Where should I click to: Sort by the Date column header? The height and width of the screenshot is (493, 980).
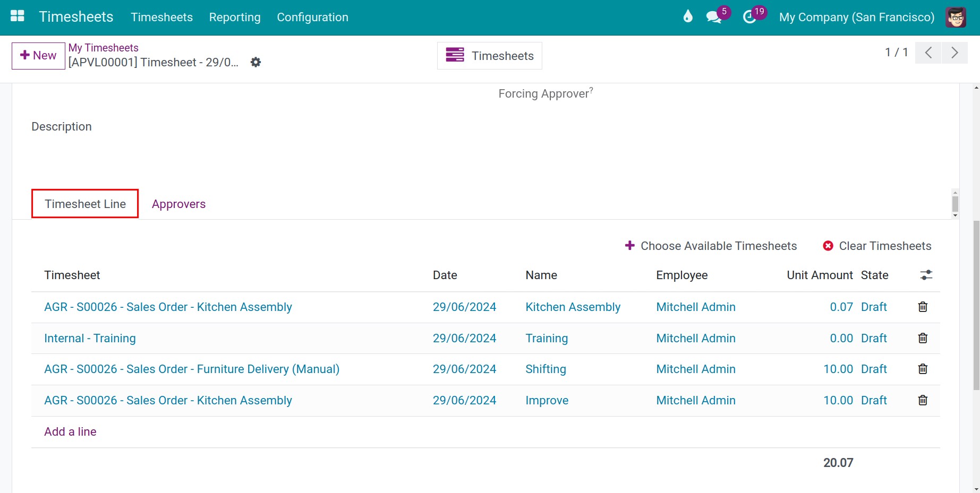point(445,275)
